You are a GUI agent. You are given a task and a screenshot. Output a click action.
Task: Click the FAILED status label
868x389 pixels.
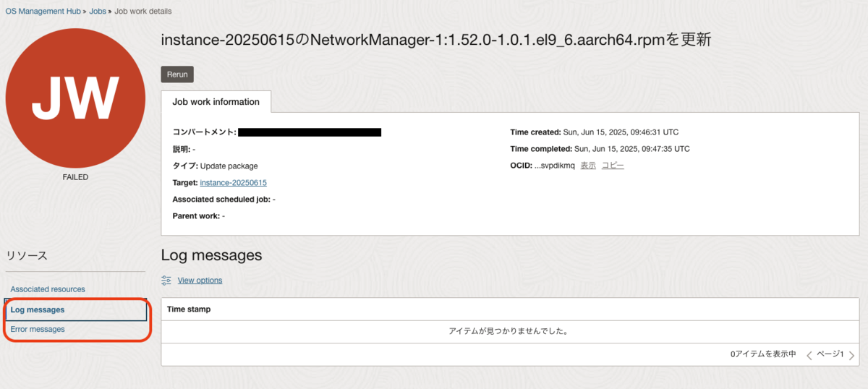point(75,177)
